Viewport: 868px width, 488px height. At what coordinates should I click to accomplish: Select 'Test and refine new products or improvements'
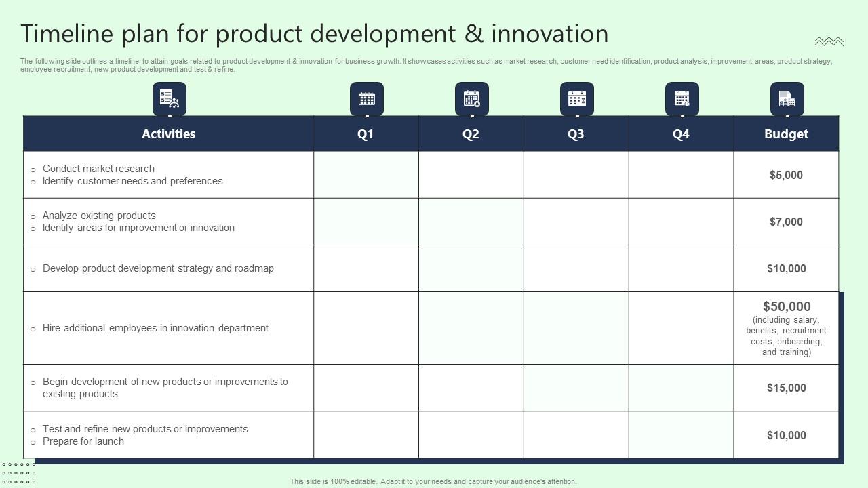pyautogui.click(x=145, y=429)
